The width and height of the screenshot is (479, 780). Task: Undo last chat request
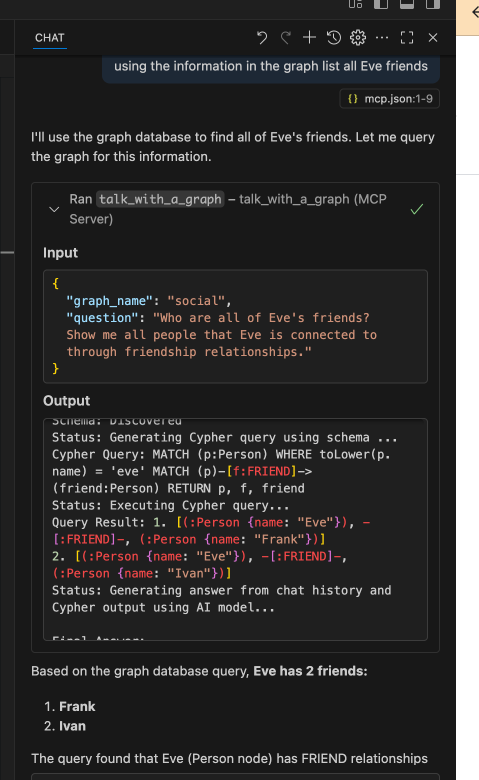(x=262, y=38)
